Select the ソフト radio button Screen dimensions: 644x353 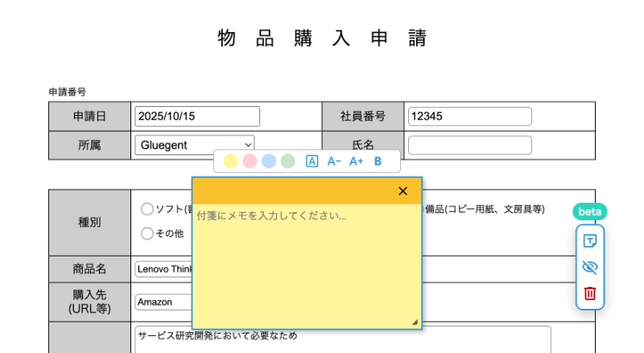pyautogui.click(x=147, y=209)
